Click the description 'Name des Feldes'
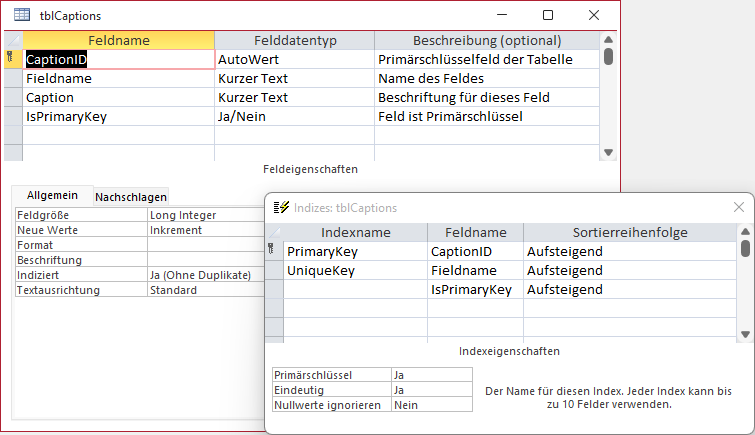Image resolution: width=755 pixels, height=435 pixels. [487, 78]
